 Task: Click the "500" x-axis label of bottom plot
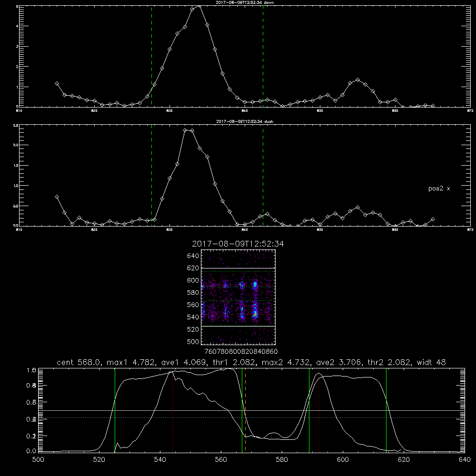click(x=38, y=460)
